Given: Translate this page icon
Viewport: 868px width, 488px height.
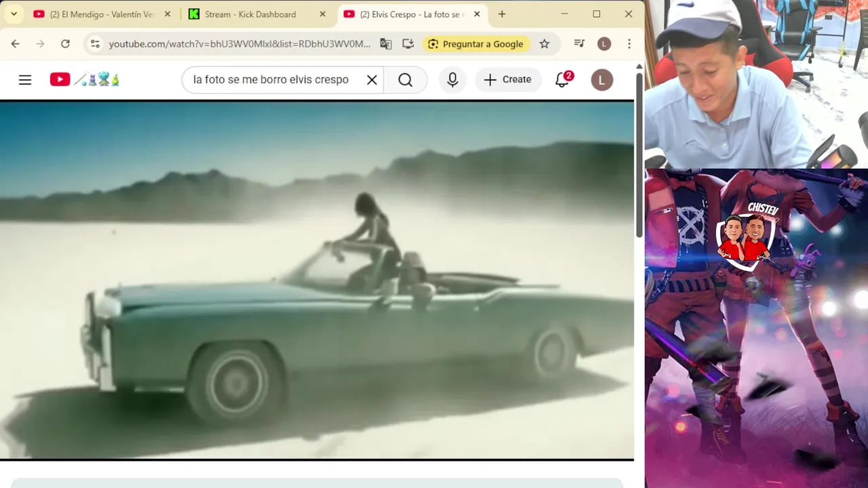Looking at the screenshot, I should [x=386, y=44].
